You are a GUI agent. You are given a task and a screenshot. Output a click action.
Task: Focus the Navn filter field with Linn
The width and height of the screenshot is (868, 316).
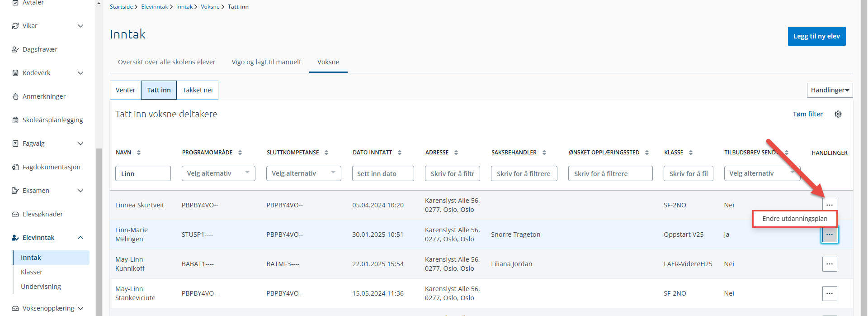(x=143, y=173)
